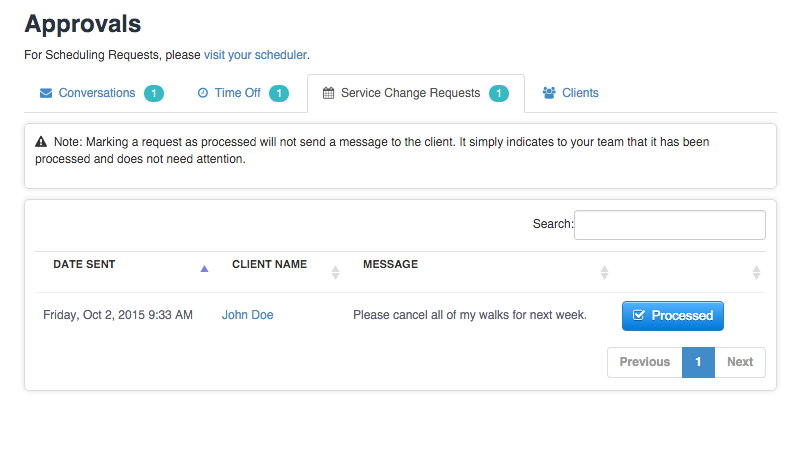Click the MESSAGE column header
The height and width of the screenshot is (472, 807).
pyautogui.click(x=391, y=264)
